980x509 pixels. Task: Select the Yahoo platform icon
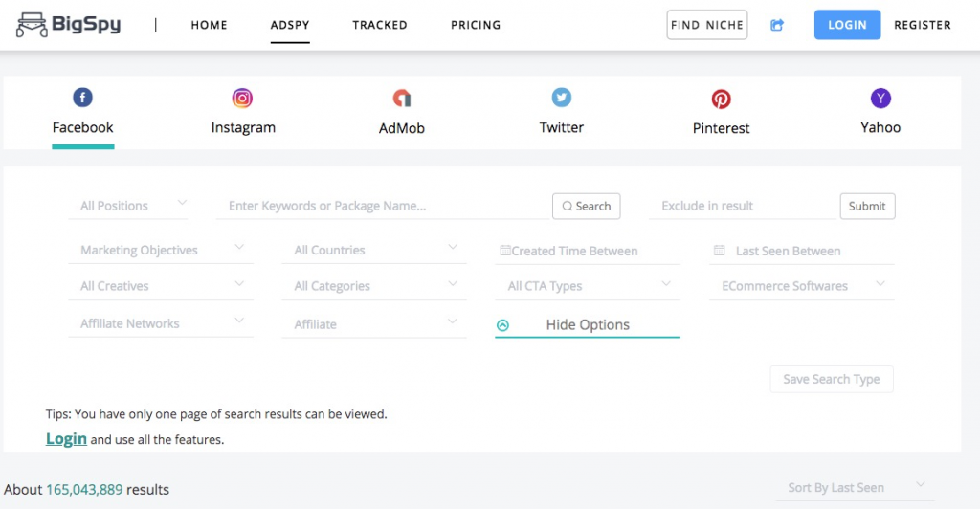880,98
